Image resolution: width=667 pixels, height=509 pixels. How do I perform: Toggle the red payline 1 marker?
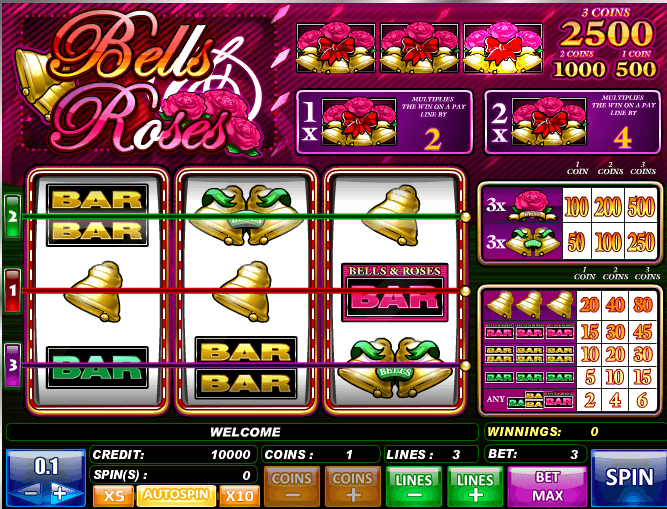pos(12,291)
